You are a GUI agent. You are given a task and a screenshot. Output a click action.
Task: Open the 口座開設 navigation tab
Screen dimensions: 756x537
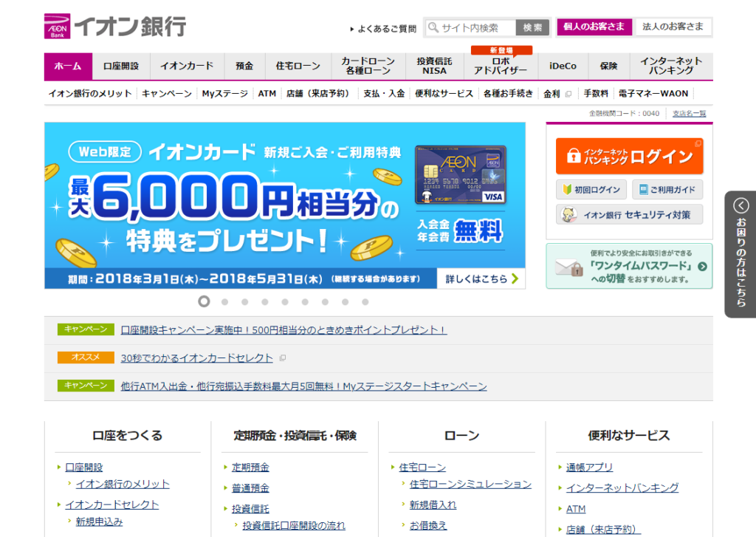121,66
